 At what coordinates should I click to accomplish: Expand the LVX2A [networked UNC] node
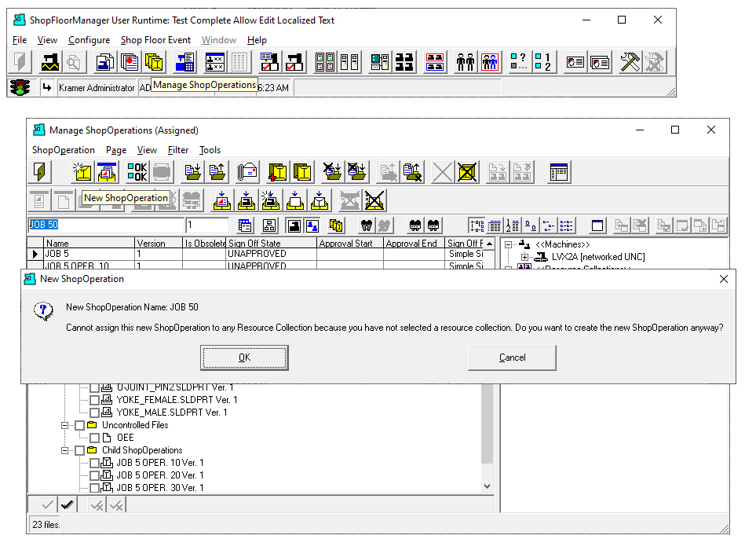click(x=524, y=257)
